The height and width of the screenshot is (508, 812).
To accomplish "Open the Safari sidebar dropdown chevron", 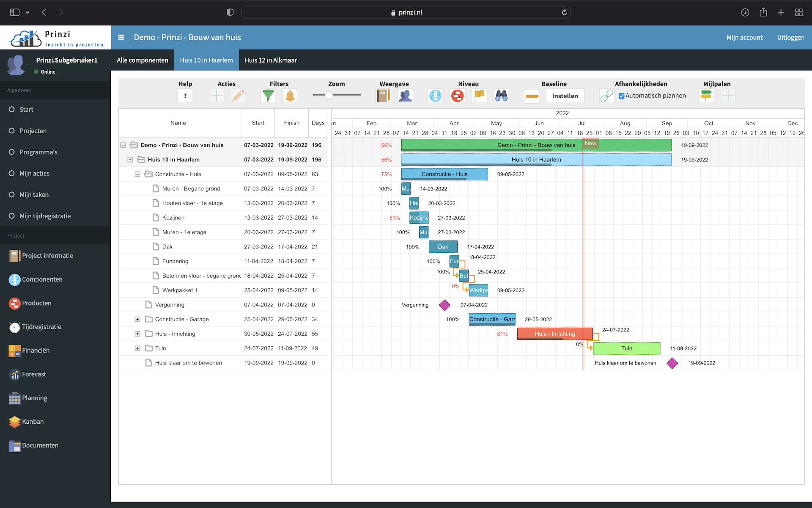I will click(x=27, y=12).
